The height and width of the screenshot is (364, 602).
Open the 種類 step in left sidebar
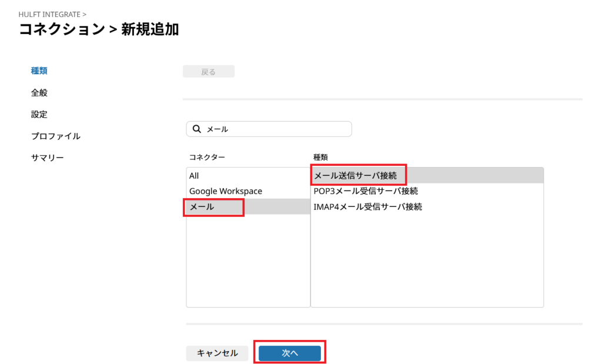pos(39,71)
